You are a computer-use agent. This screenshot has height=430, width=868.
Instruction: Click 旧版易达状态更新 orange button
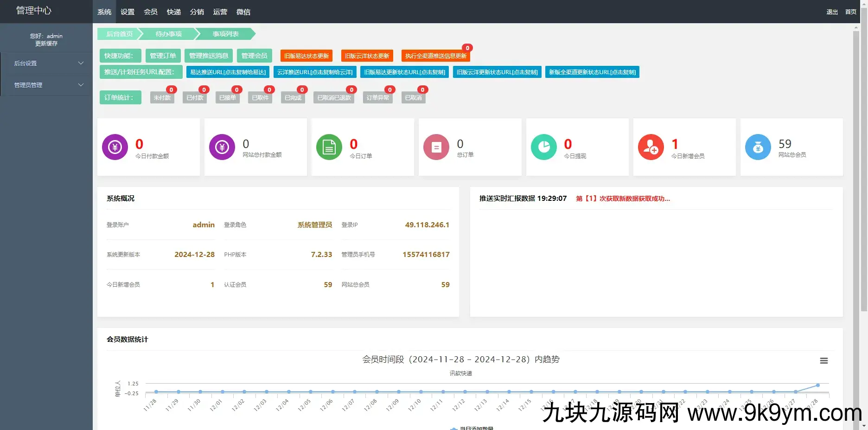coord(306,56)
